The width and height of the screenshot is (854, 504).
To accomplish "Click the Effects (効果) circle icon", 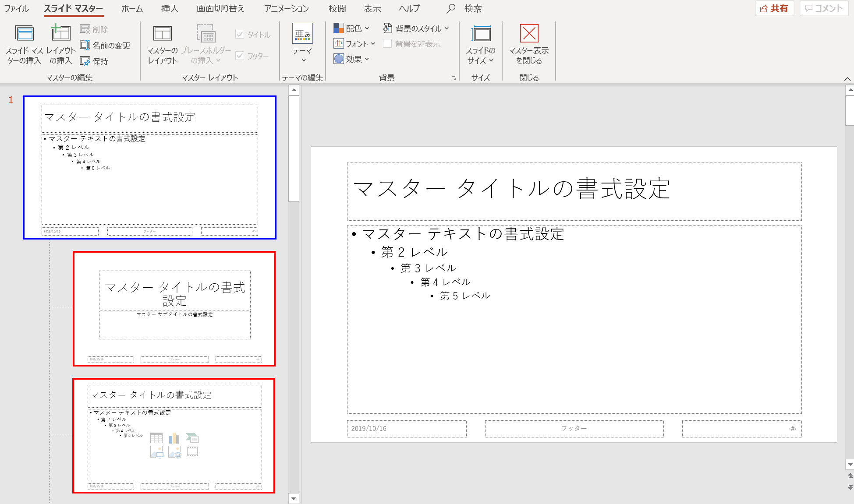I will 339,59.
